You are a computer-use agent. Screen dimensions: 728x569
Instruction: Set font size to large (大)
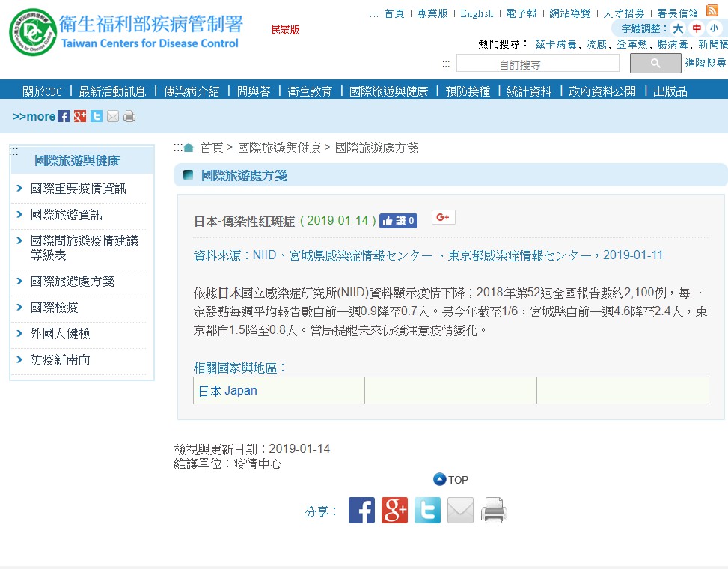tap(679, 28)
